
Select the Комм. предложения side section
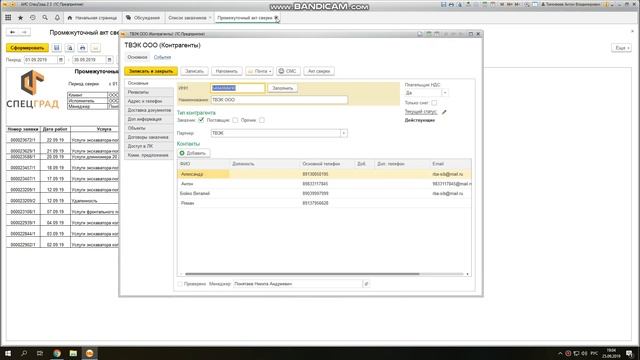click(x=149, y=155)
